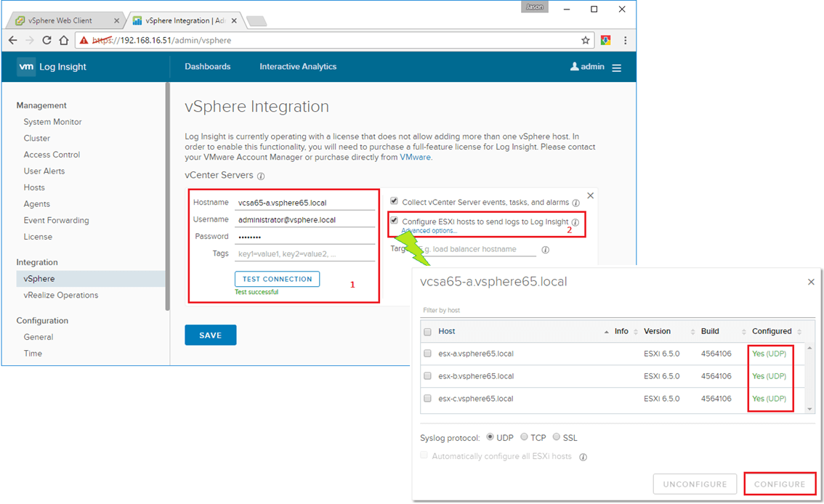
Task: Save the vSphere integration settings
Action: [210, 336]
